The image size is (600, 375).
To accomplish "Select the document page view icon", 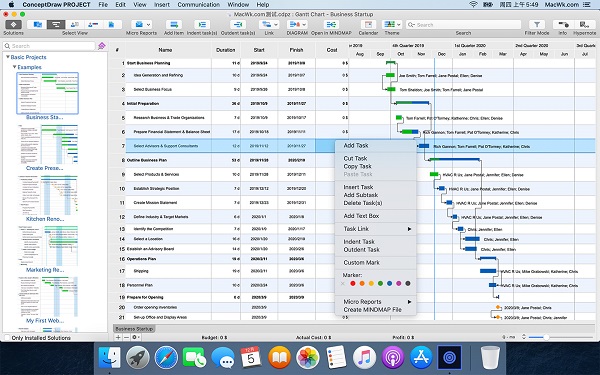I will (x=111, y=24).
